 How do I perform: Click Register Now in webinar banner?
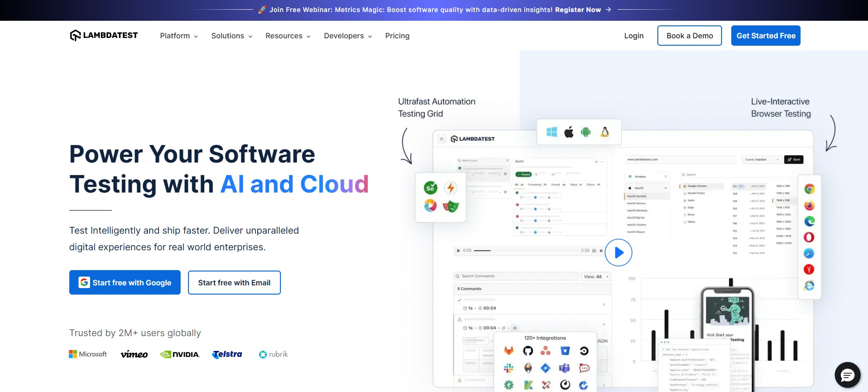(577, 10)
